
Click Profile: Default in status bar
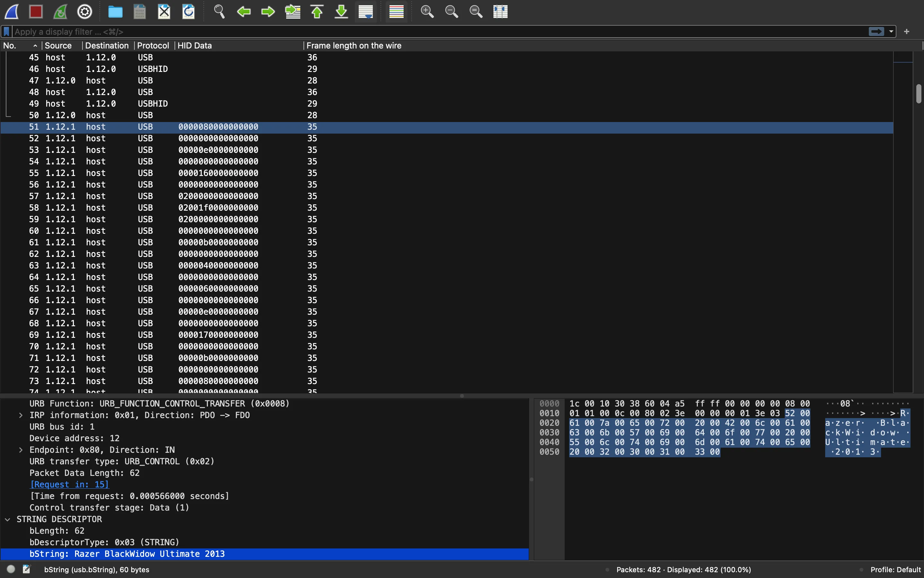pos(895,570)
